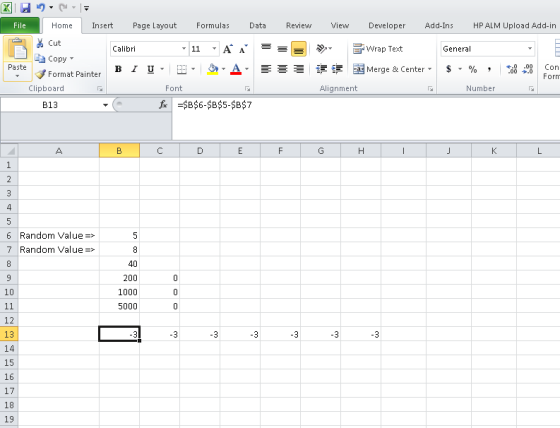This screenshot has width=560, height=428.
Task: Click the Increase Indent icon
Action: (x=337, y=69)
